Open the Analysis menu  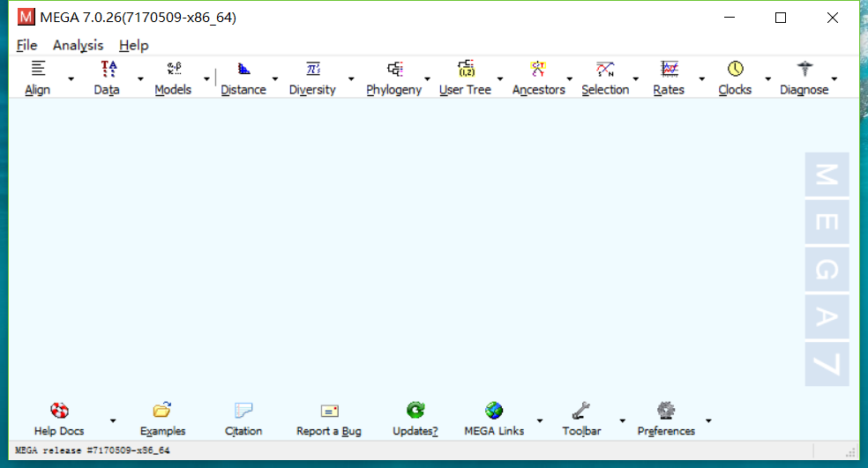pos(78,45)
